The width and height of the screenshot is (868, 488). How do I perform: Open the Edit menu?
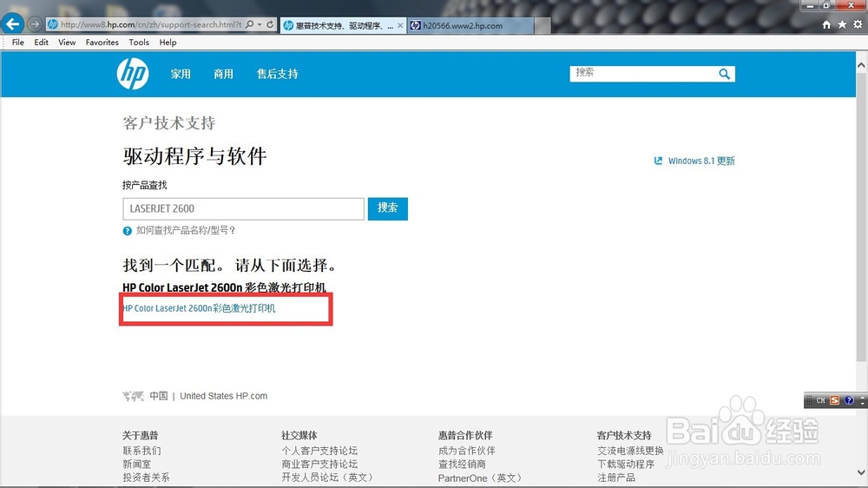(x=41, y=42)
